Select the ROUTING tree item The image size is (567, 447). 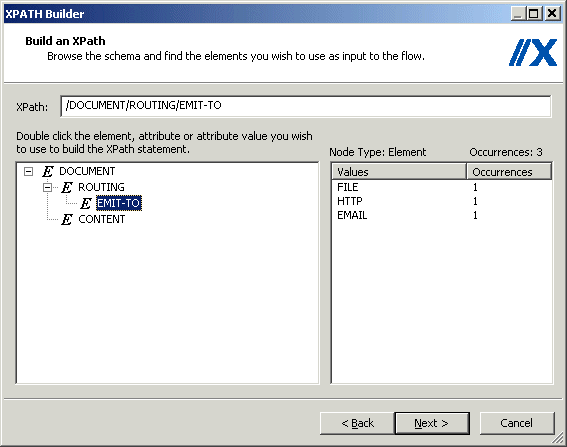tap(101, 187)
